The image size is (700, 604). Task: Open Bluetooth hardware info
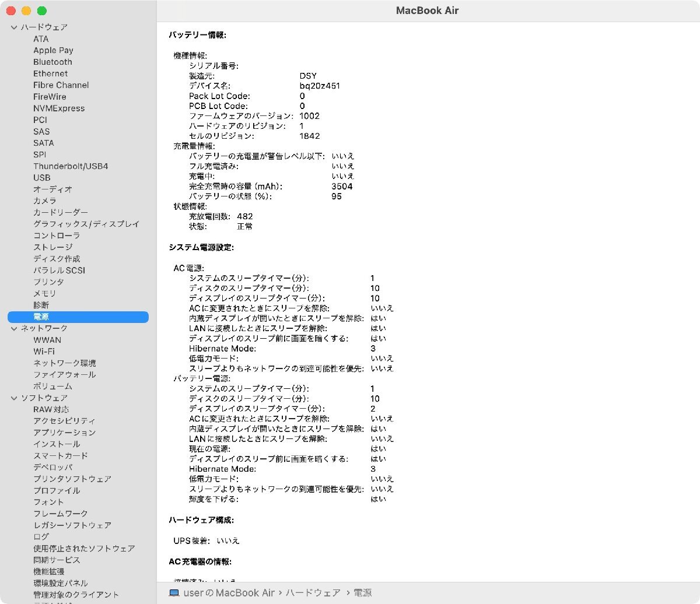52,62
